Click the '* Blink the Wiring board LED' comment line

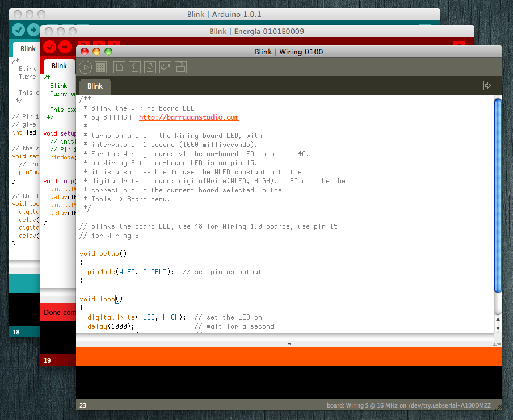[139, 108]
